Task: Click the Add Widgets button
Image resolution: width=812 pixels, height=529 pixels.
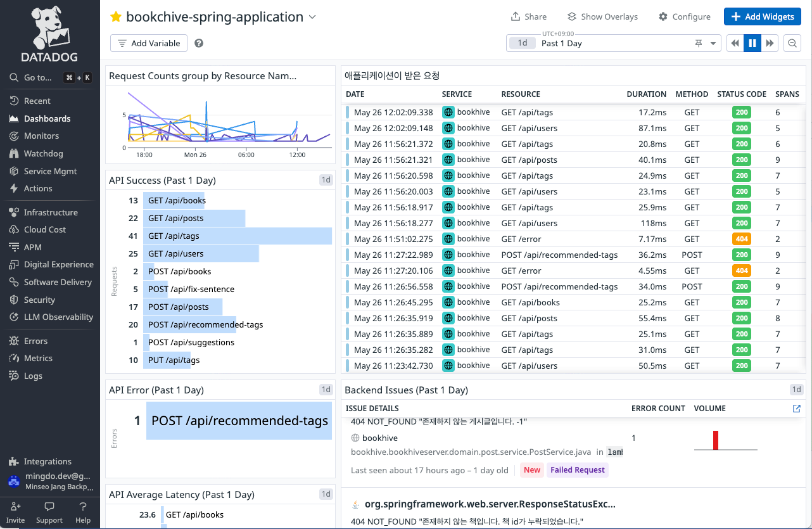Action: [x=763, y=16]
